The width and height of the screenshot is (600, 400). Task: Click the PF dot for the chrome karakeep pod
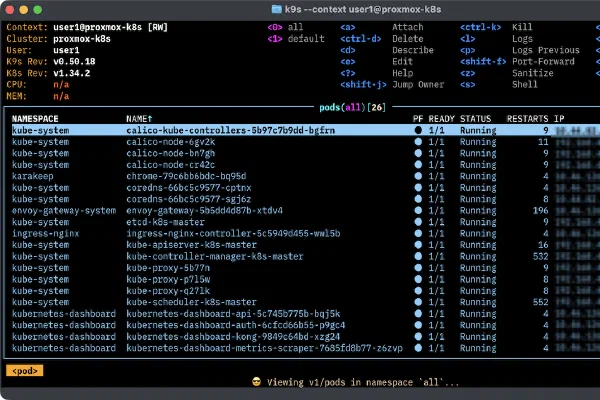point(418,175)
